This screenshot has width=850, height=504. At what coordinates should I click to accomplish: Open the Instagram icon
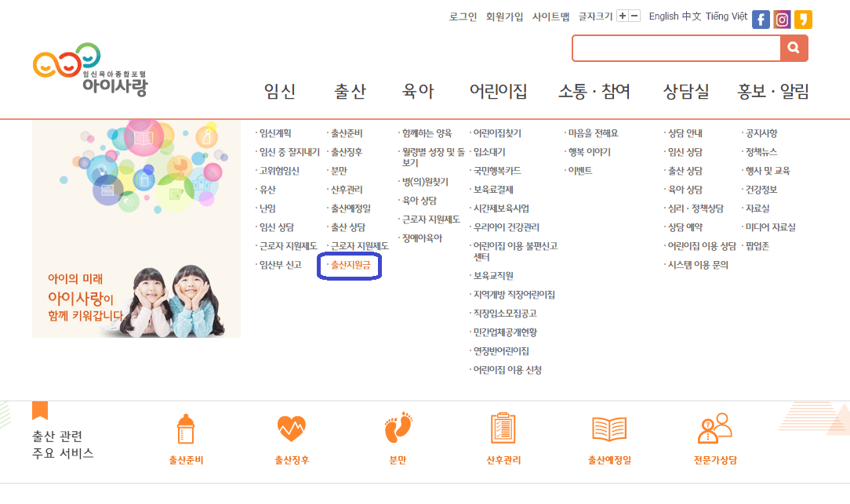click(x=782, y=19)
